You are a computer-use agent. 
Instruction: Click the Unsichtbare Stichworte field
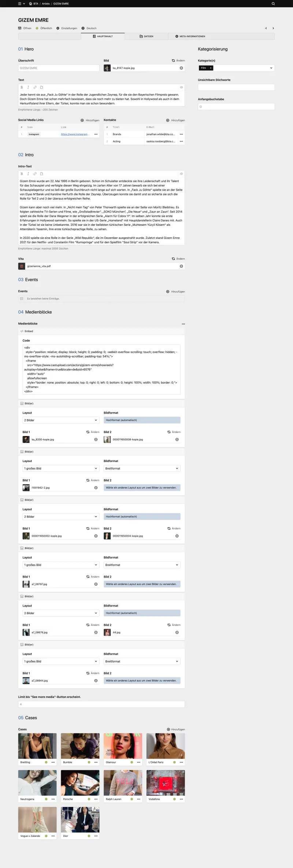tap(236, 87)
